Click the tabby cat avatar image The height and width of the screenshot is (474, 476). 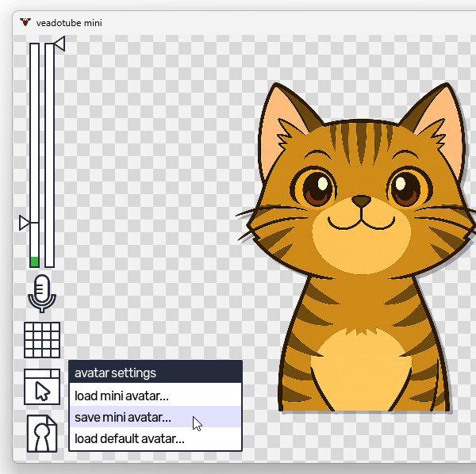click(x=357, y=247)
